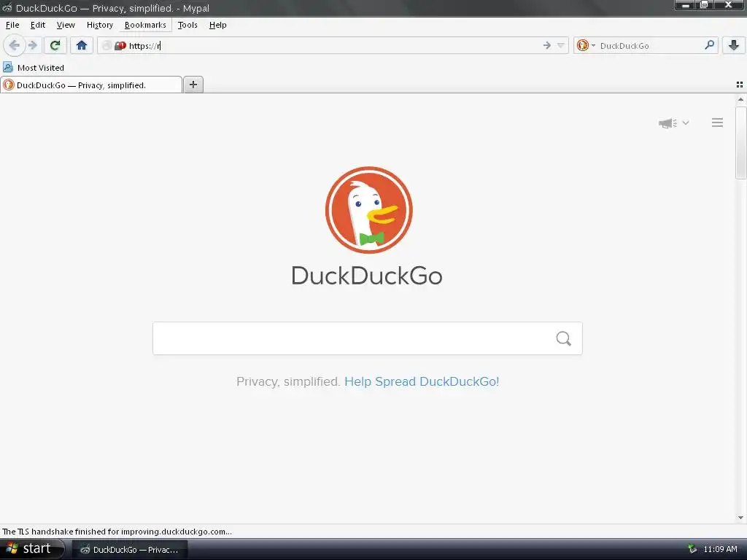Click the scrollbar down arrow
Viewport: 747px width, 560px height.
pos(740,518)
